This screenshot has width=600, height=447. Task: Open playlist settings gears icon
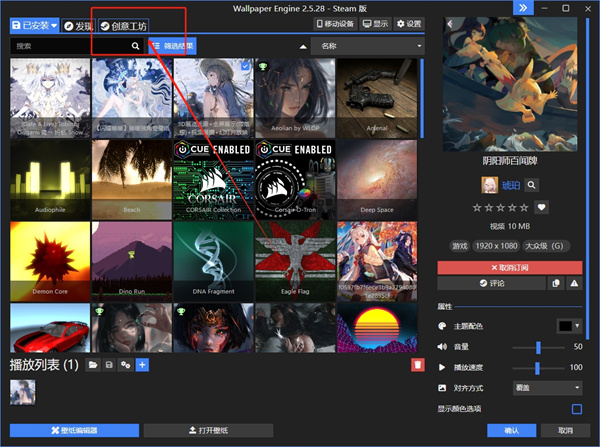click(126, 365)
